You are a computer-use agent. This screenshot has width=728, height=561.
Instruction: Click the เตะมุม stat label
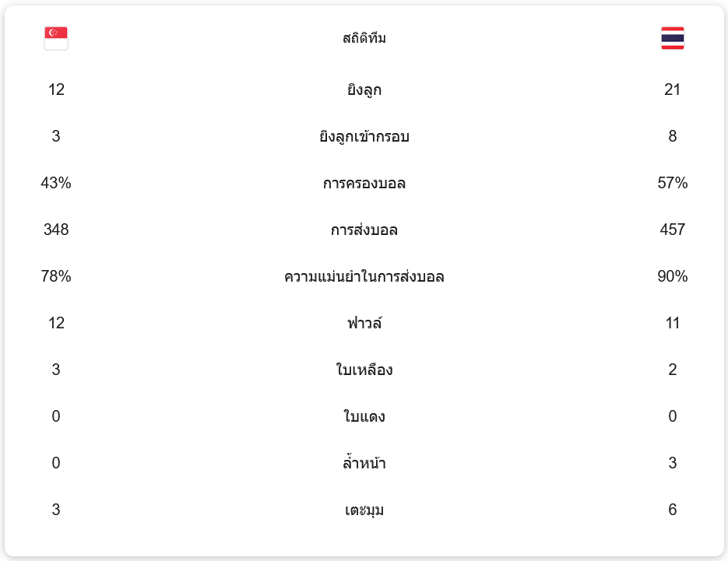[364, 510]
